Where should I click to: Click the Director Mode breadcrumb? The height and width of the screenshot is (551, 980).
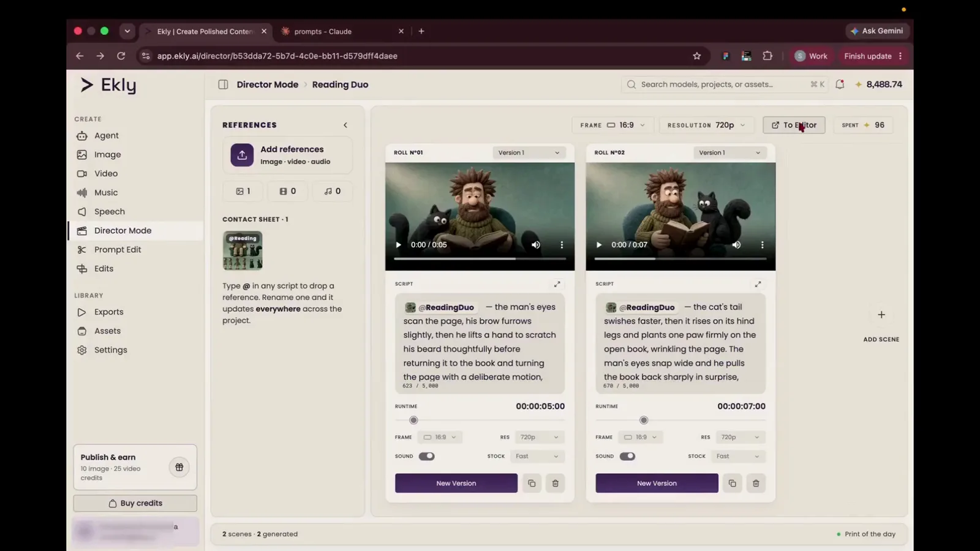tap(268, 84)
